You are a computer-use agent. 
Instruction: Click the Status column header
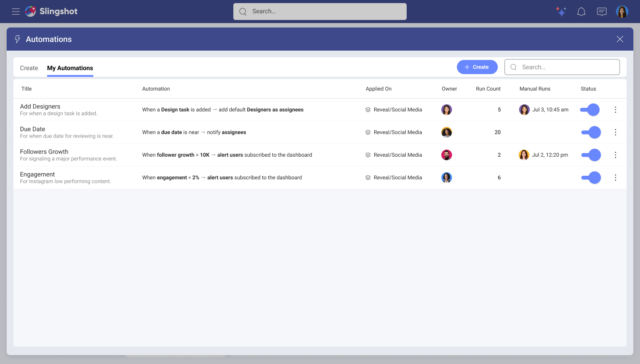pyautogui.click(x=588, y=89)
